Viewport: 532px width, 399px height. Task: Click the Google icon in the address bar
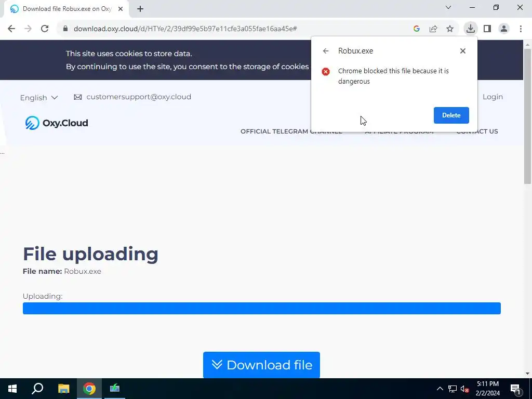click(x=417, y=29)
